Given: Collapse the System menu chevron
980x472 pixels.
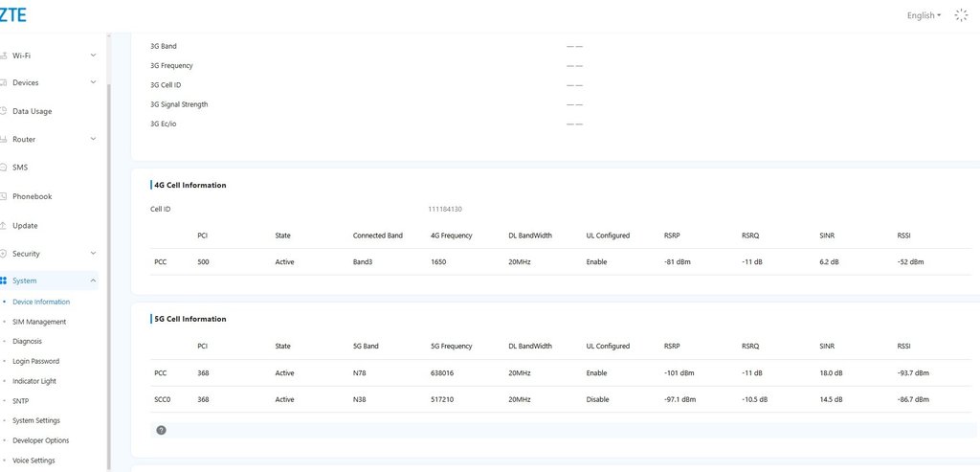Looking at the screenshot, I should (93, 281).
